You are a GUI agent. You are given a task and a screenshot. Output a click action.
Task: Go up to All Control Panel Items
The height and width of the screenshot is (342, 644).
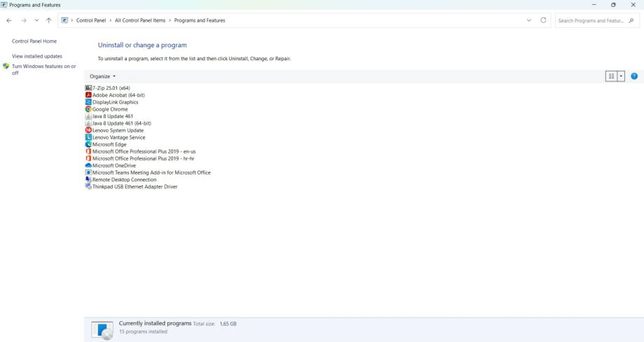click(x=49, y=20)
